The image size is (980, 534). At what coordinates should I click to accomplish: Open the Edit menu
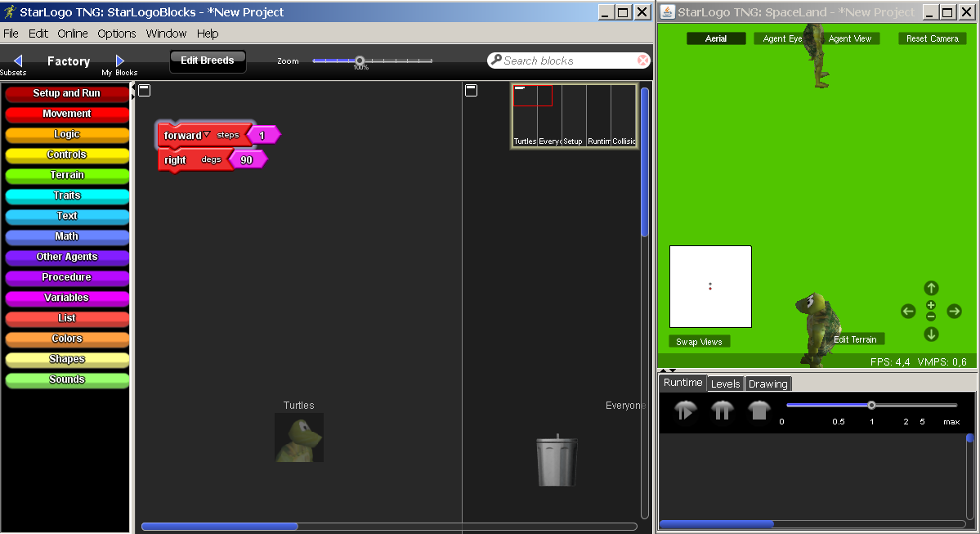38,34
